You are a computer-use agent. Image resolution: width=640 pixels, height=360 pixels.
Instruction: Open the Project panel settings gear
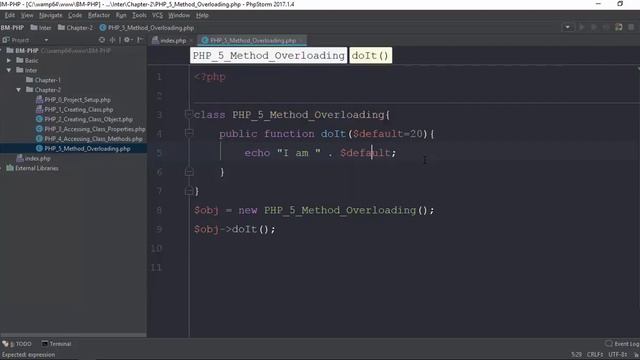tap(127, 40)
